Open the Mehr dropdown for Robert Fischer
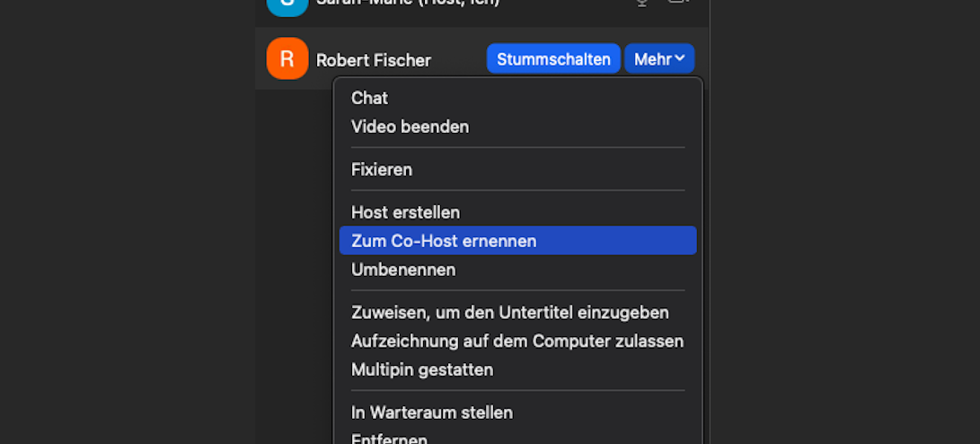The height and width of the screenshot is (444, 980). [658, 59]
